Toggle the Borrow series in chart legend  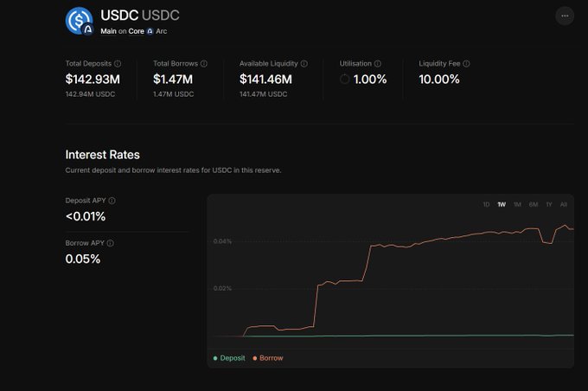268,358
